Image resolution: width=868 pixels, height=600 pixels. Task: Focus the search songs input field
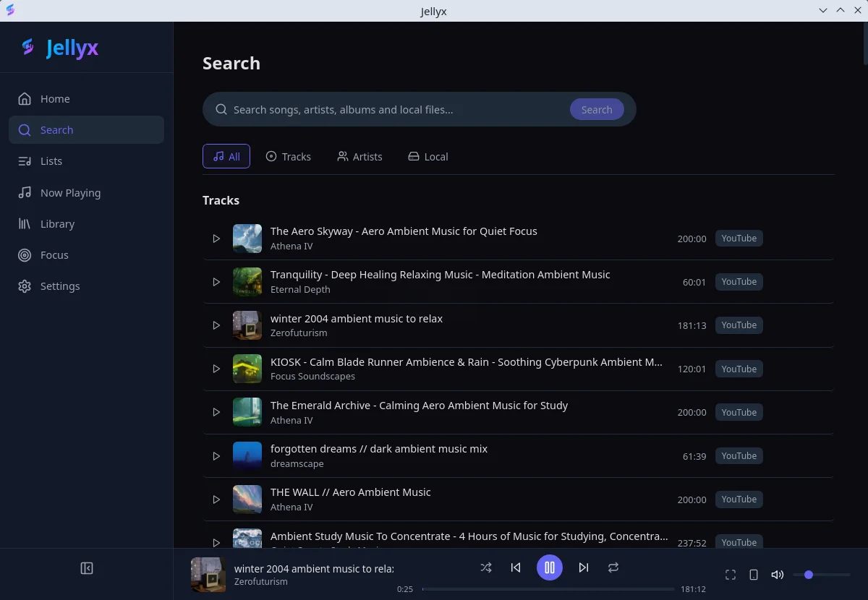point(398,110)
